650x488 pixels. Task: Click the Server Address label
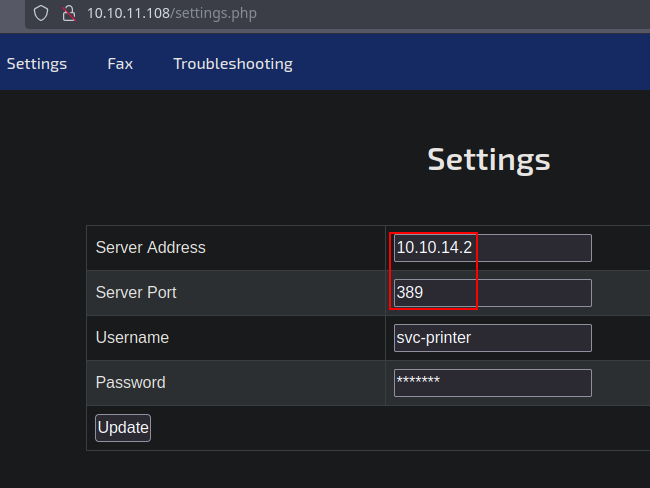click(x=150, y=248)
